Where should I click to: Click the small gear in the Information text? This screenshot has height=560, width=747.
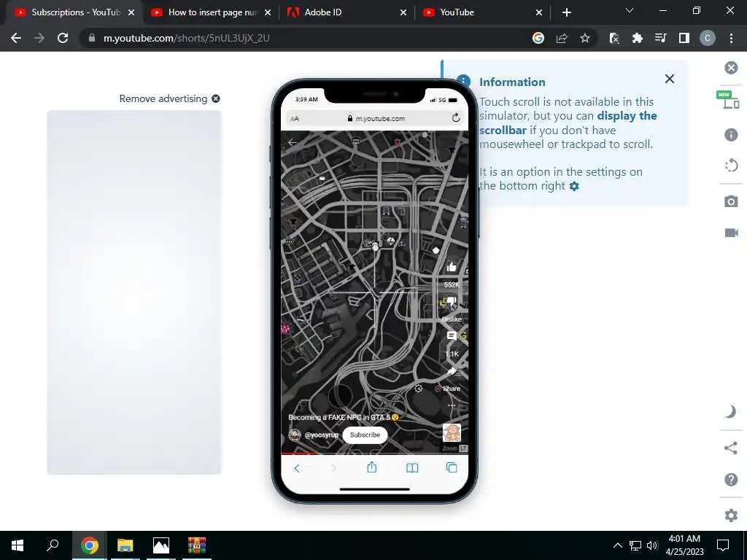(574, 186)
